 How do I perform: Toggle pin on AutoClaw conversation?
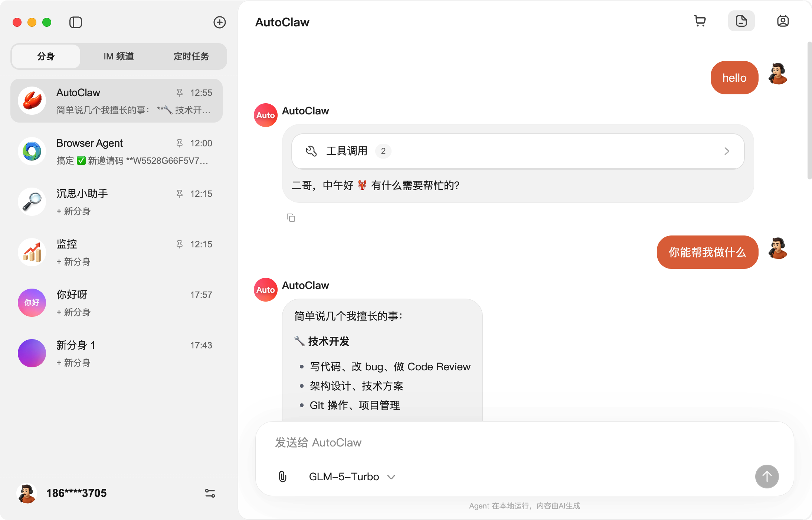pyautogui.click(x=180, y=93)
